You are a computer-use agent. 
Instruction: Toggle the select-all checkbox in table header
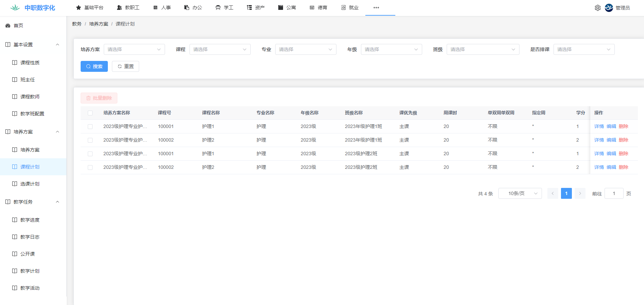coord(90,113)
